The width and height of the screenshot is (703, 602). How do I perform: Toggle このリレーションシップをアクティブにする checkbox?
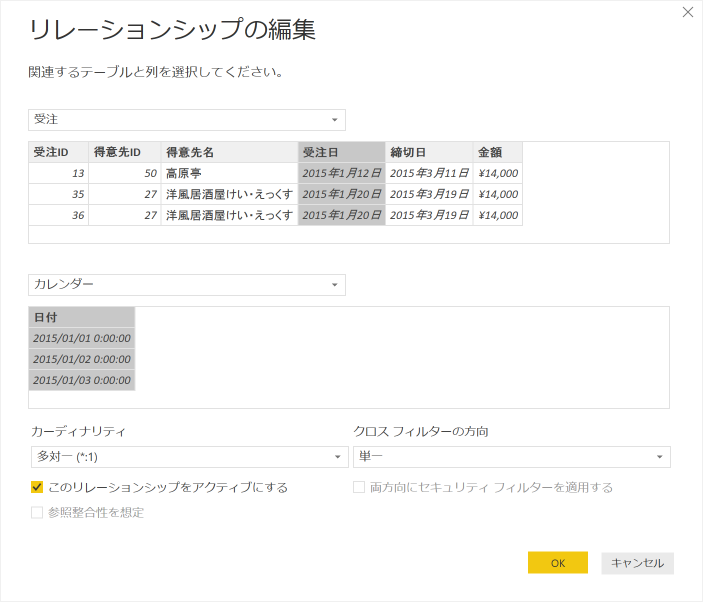tap(37, 487)
